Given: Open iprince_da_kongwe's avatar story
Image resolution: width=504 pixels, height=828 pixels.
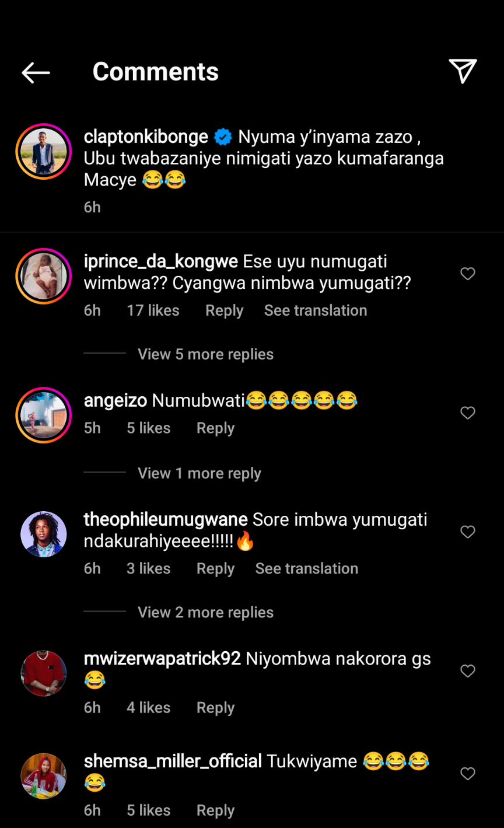Looking at the screenshot, I should (44, 276).
